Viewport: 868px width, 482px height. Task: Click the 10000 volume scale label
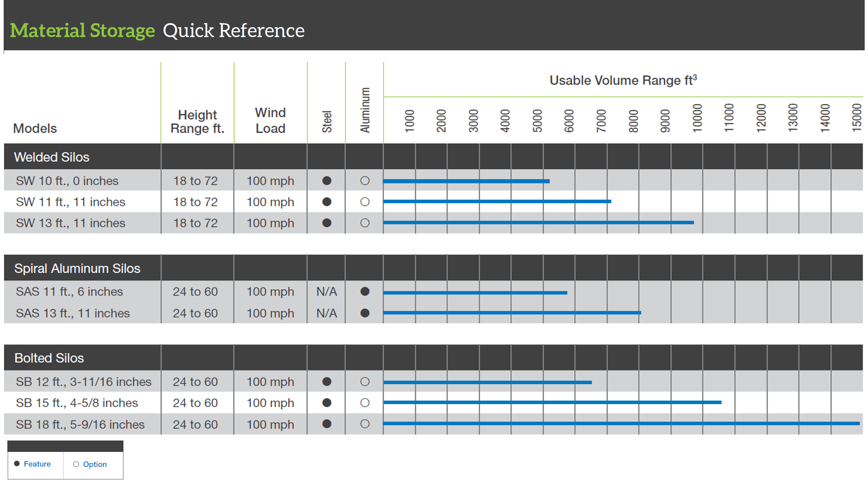(x=697, y=118)
